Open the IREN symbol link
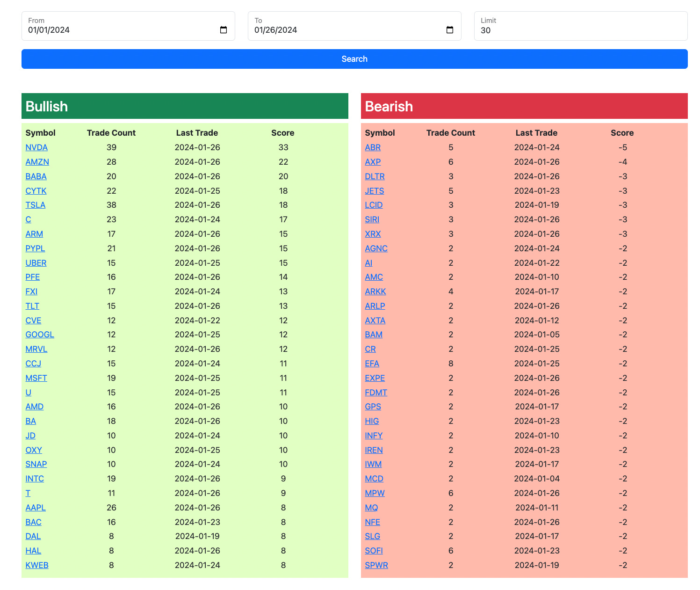Screen dimensions: 700x590 coord(374,450)
